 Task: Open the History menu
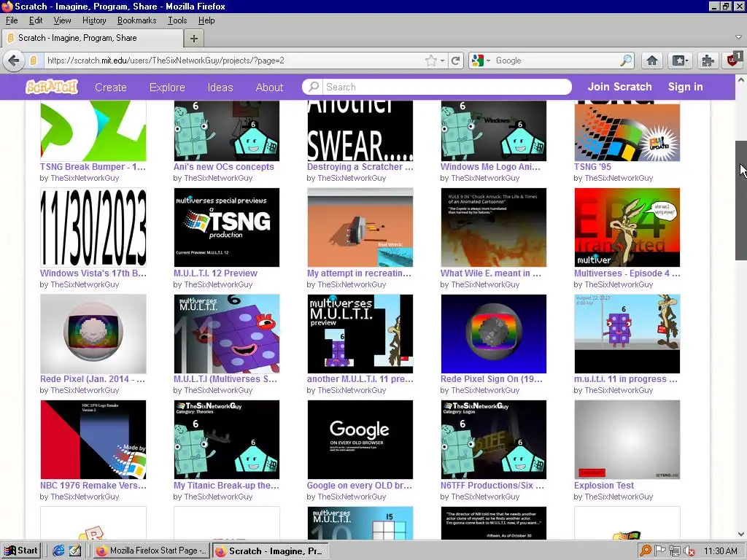(x=94, y=20)
